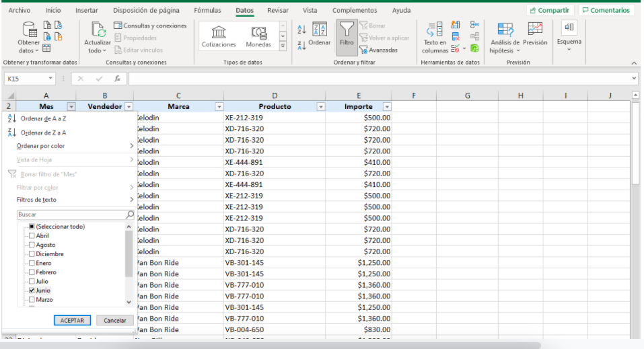Open the Ordenar custom sort dialog
This screenshot has width=644, height=349.
click(x=319, y=34)
